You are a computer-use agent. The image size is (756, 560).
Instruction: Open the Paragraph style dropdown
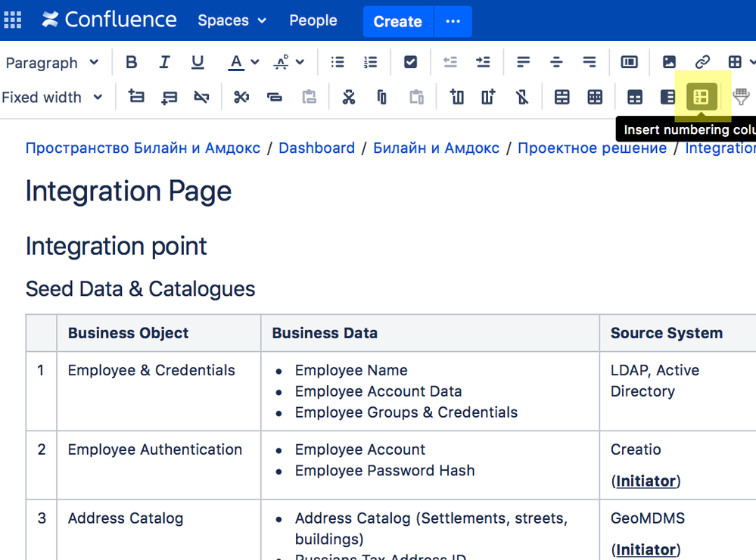[51, 63]
